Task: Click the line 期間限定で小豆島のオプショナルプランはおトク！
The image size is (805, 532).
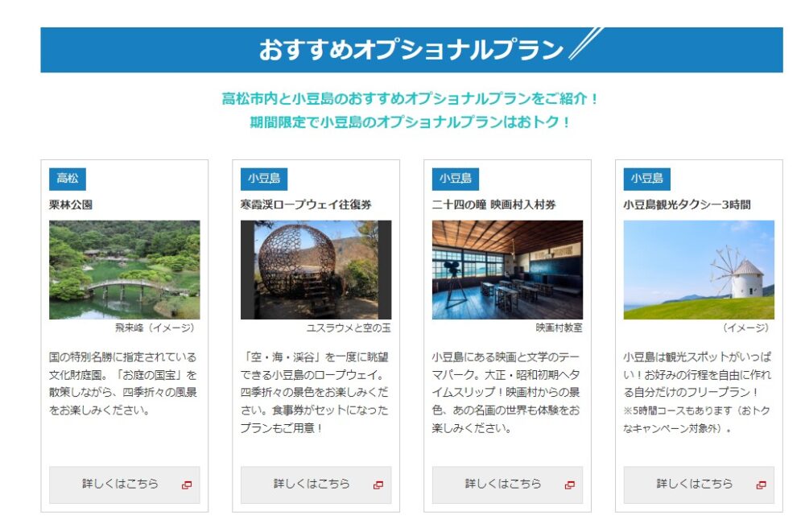Action: tap(411, 122)
